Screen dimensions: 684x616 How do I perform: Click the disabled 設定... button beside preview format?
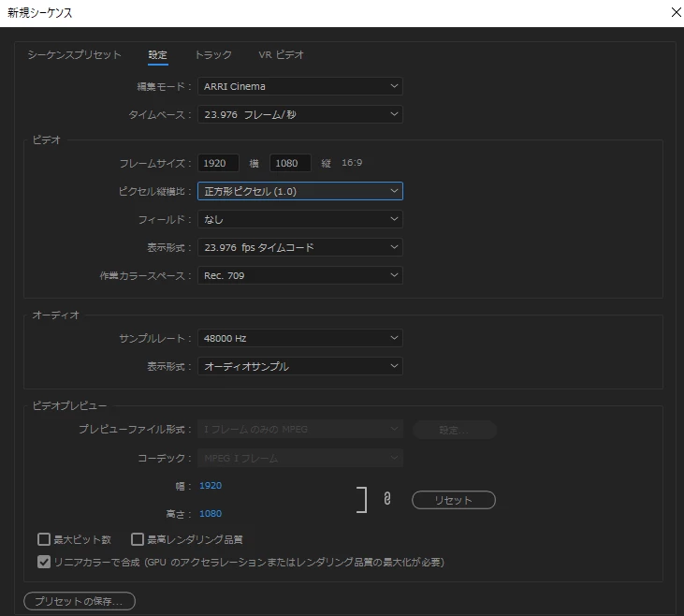click(x=455, y=430)
